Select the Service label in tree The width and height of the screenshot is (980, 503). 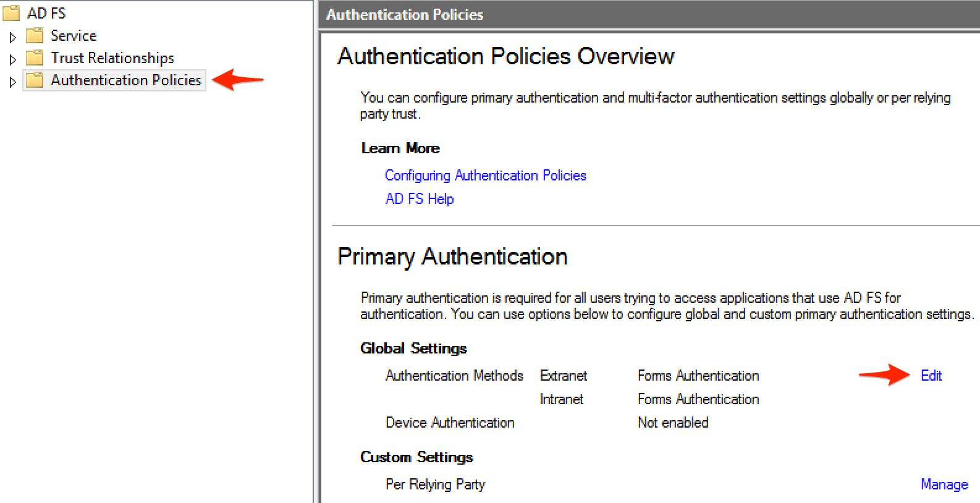tap(74, 36)
